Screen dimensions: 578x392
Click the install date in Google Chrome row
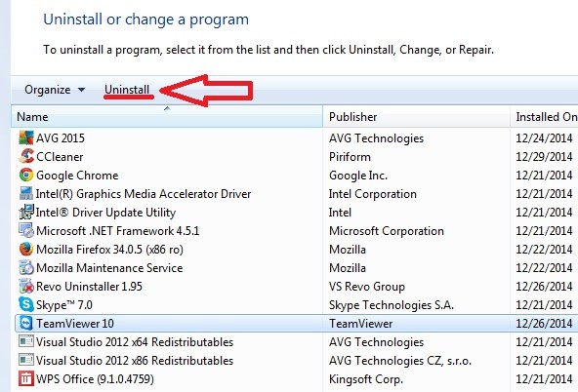pyautogui.click(x=544, y=176)
